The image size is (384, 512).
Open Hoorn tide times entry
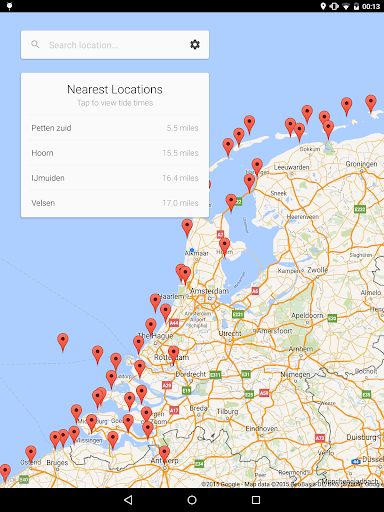point(115,153)
